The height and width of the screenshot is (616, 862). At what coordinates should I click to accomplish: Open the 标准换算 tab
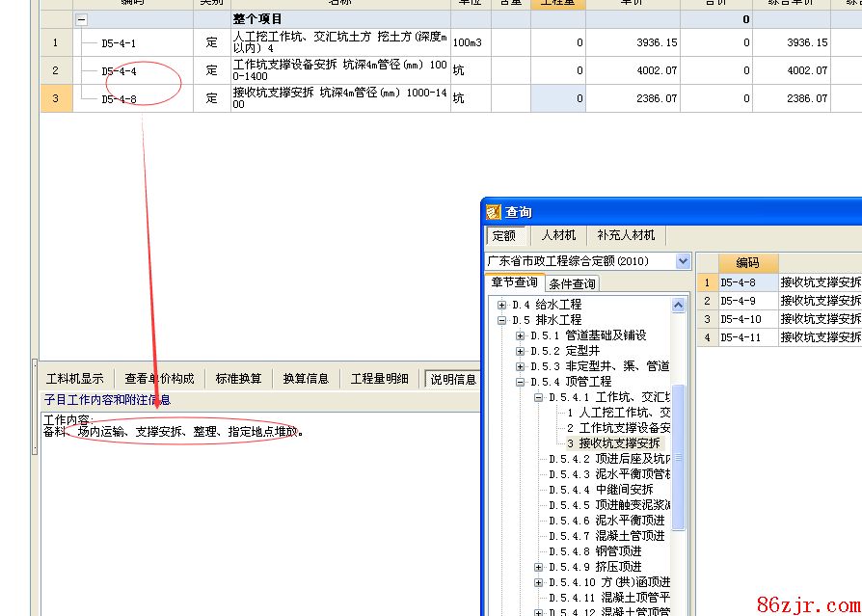(x=238, y=379)
